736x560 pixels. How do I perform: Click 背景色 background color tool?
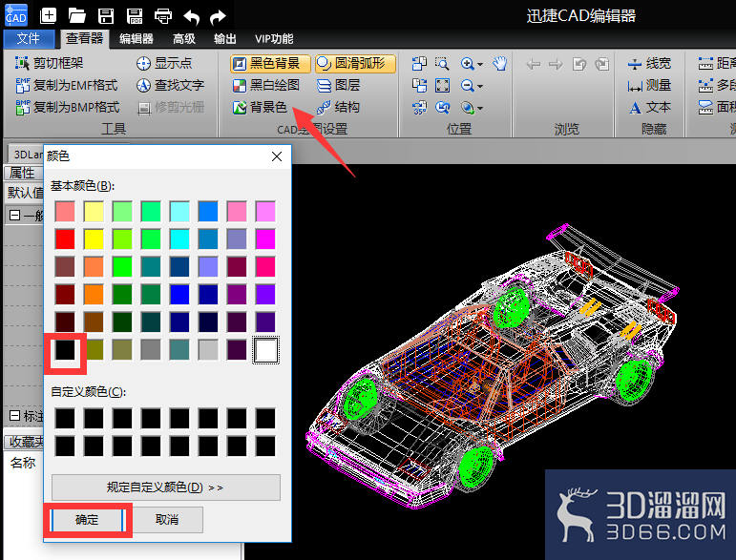(x=260, y=107)
